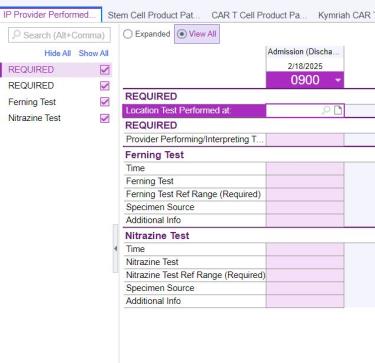Screen dimensions: 375x363
Task: Click the Ferning Test section Time cell
Action: pyautogui.click(x=305, y=168)
